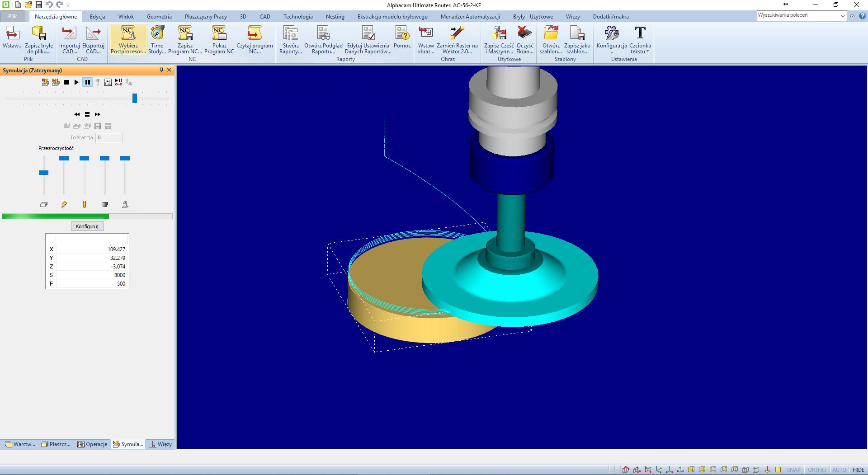Screen dimensions: 868x475
Task: Click Zamień Raster na Wektor 2.0 icon
Action: [x=457, y=40]
